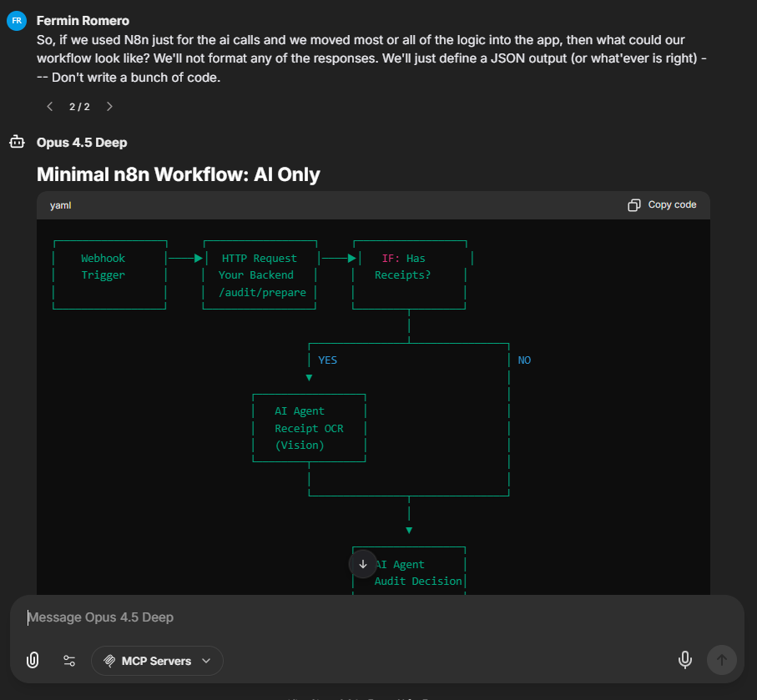Go to the next response version
The image size is (757, 700).
click(x=109, y=107)
